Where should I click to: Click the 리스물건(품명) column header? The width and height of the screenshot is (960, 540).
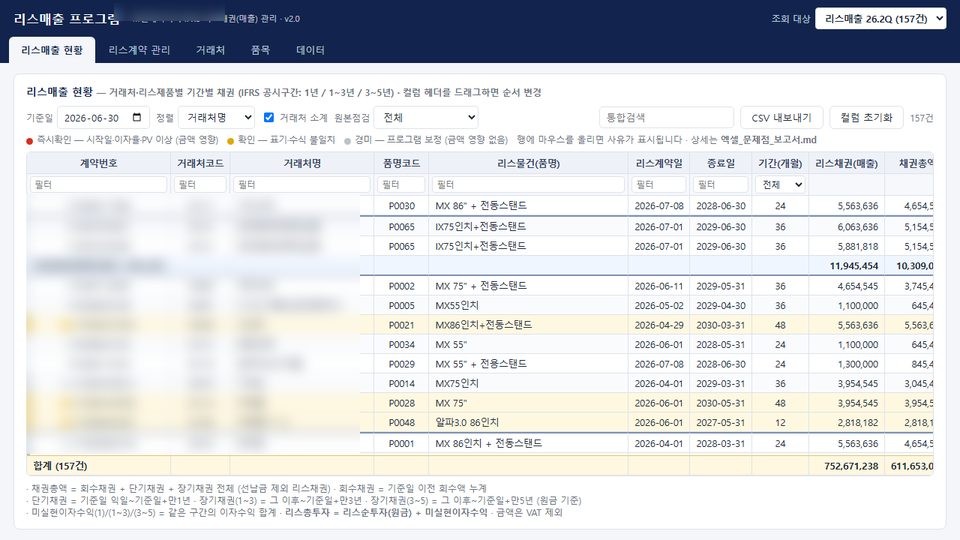(x=528, y=163)
